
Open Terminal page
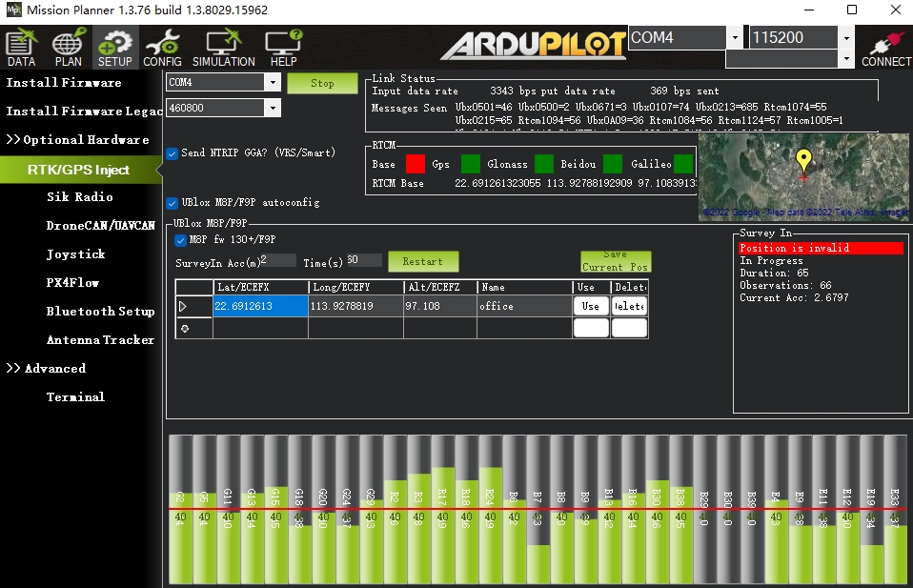75,397
